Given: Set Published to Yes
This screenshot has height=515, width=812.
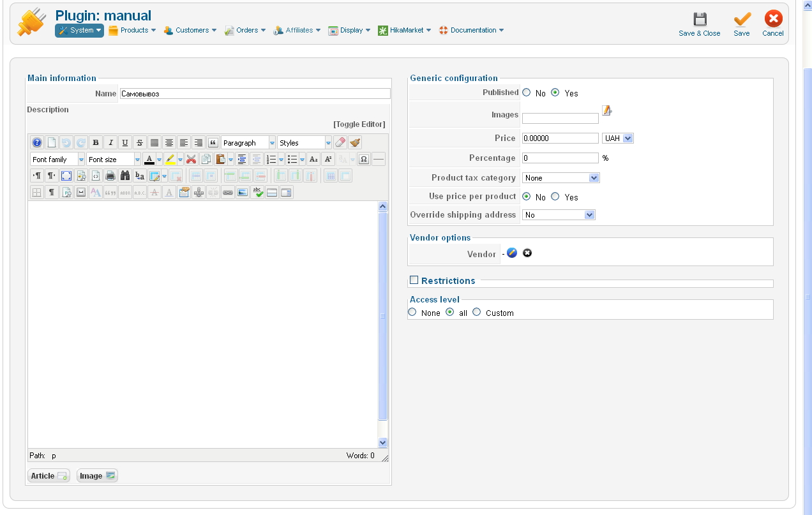Looking at the screenshot, I should [555, 93].
